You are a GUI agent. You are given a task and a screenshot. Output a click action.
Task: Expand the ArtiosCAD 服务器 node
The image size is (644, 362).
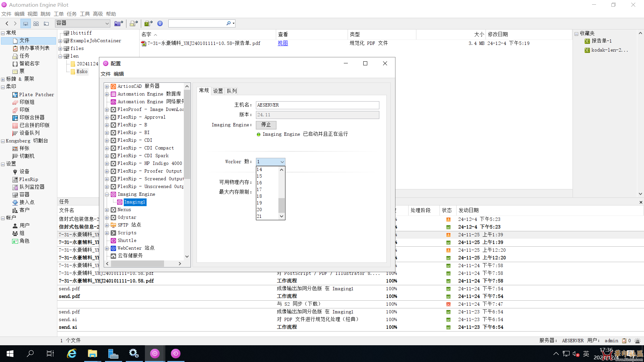(x=107, y=86)
